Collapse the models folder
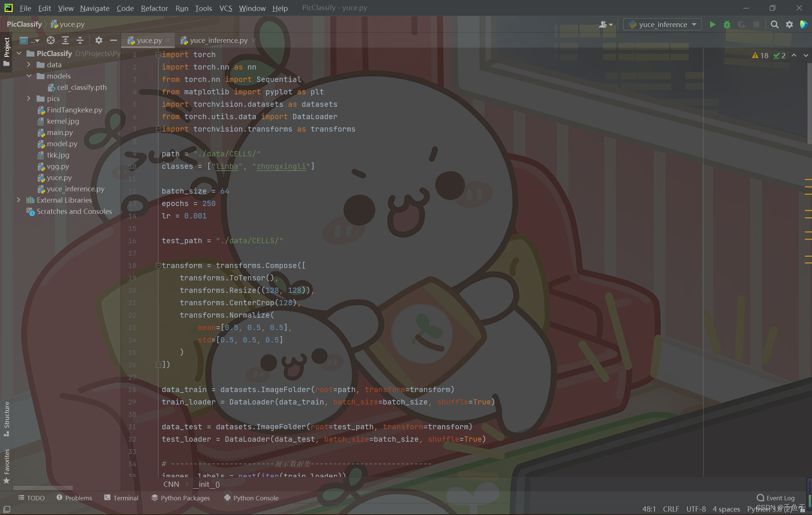 click(29, 76)
